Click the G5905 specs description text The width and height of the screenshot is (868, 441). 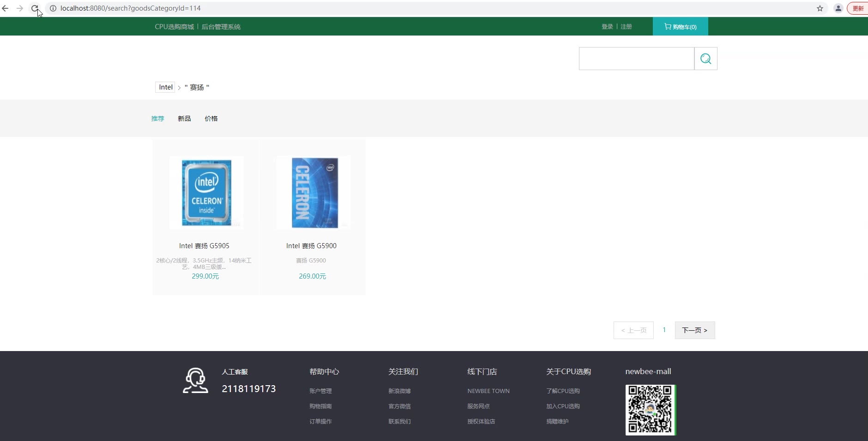(204, 263)
